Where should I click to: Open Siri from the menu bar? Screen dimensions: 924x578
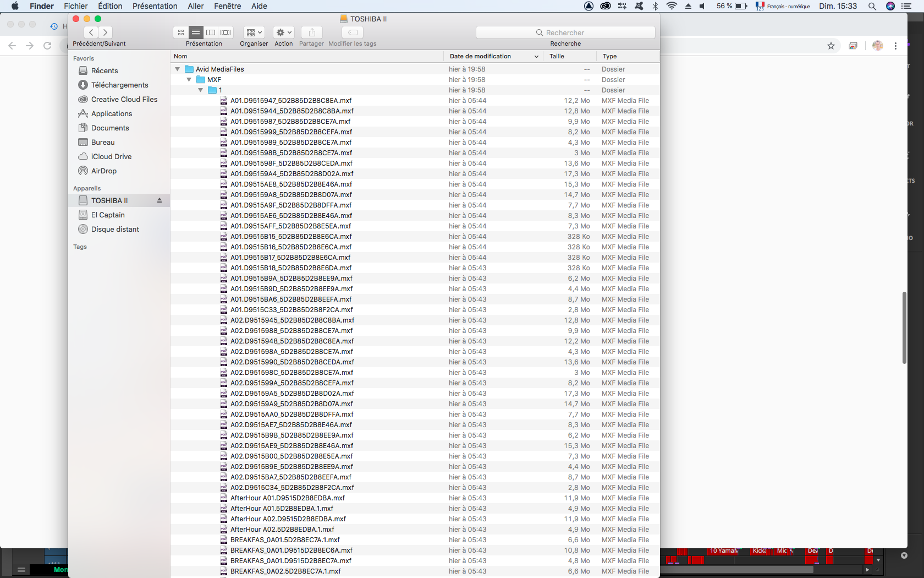point(890,6)
